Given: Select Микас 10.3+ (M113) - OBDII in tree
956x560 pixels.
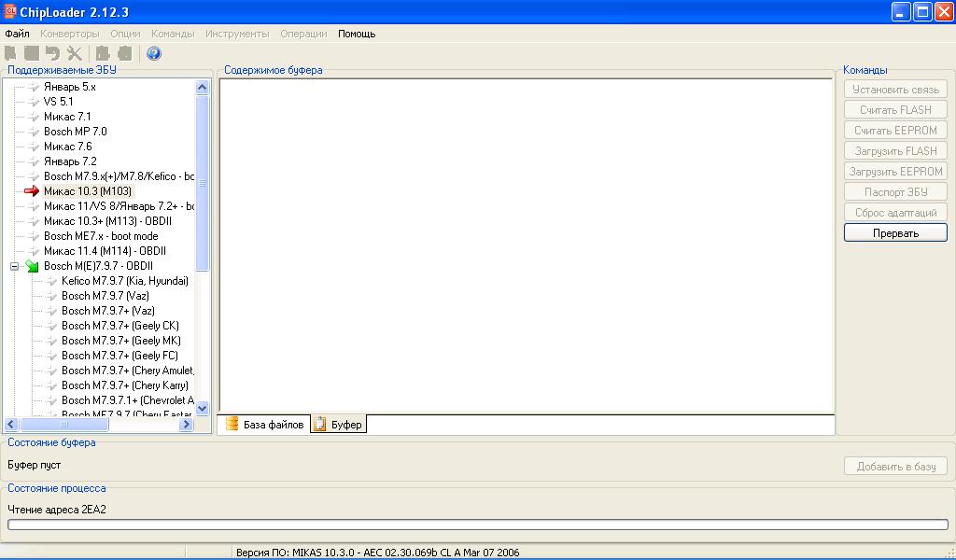Looking at the screenshot, I should [107, 221].
